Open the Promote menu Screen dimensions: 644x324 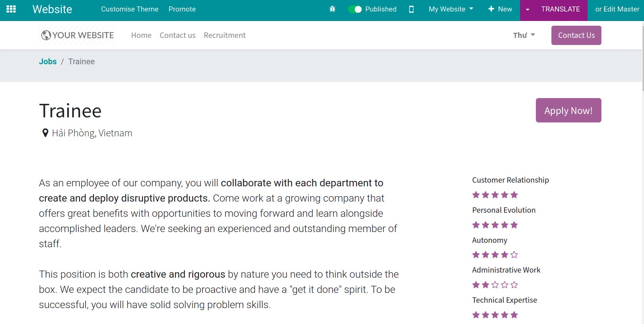click(x=182, y=9)
